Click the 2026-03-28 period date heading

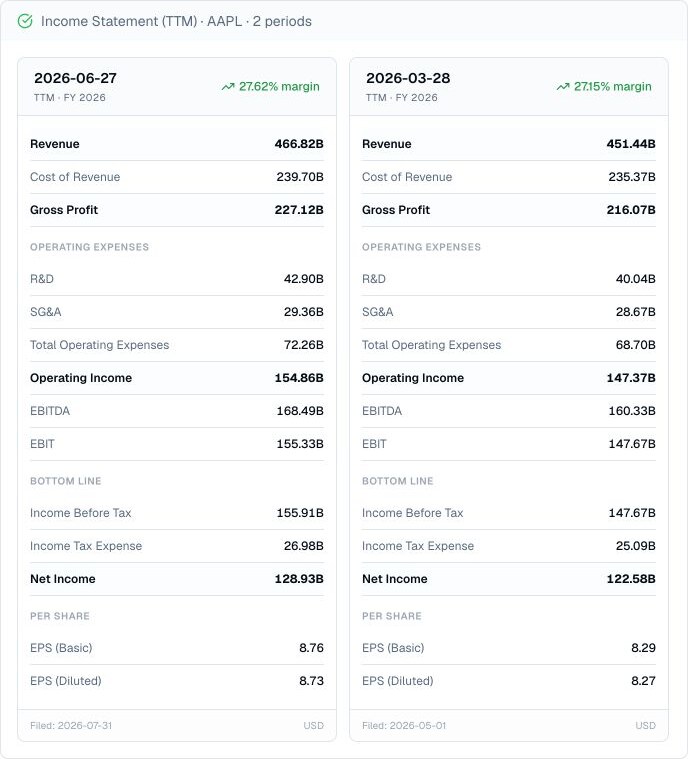408,78
